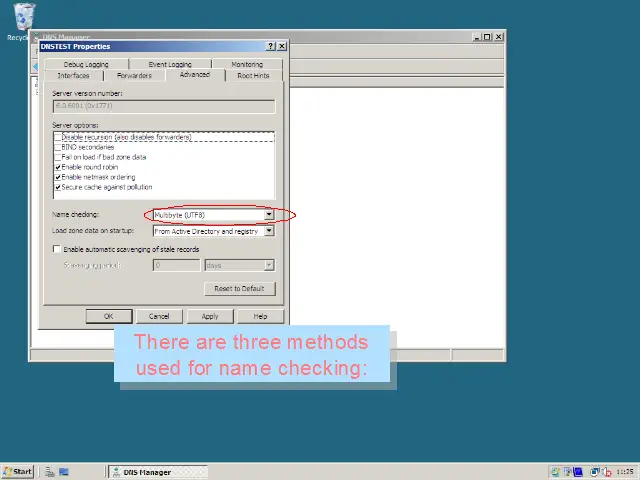Click the Help button
This screenshot has width=640, height=480.
click(x=260, y=316)
